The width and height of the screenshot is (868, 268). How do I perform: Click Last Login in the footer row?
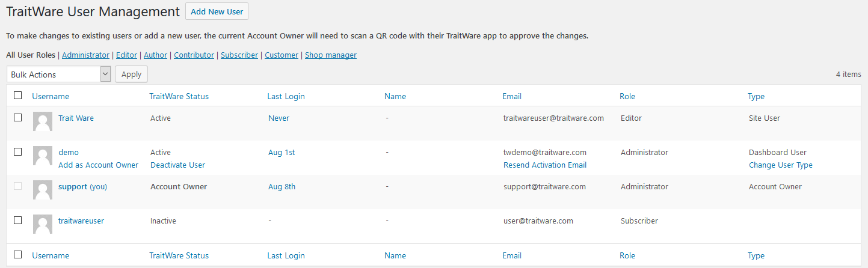tap(286, 255)
